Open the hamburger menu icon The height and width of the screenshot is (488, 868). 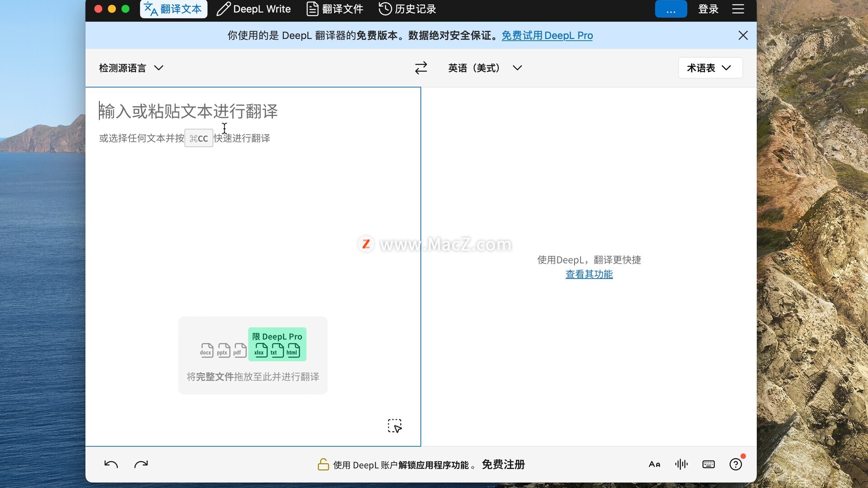738,9
